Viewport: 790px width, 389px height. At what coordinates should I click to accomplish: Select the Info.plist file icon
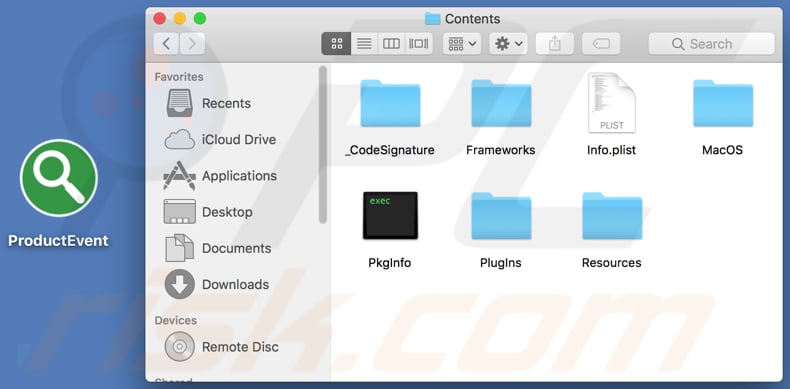pyautogui.click(x=612, y=102)
